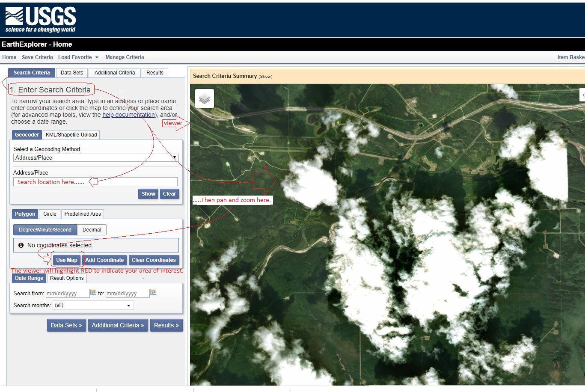Click the Results » button
Viewport: 585px width, 392px height.
[166, 325]
